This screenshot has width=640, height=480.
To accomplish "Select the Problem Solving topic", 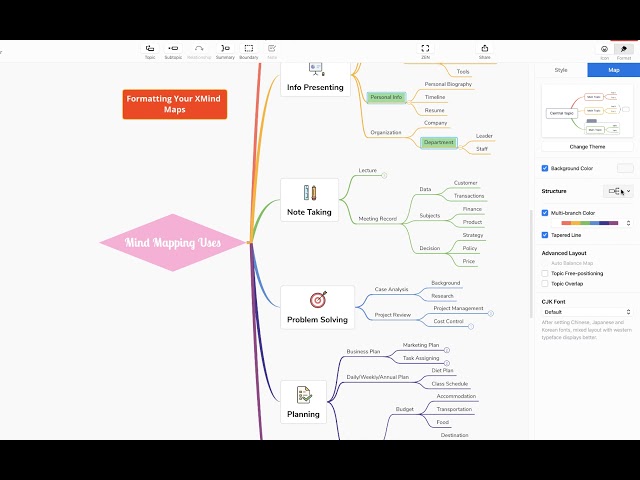I will pos(317,307).
